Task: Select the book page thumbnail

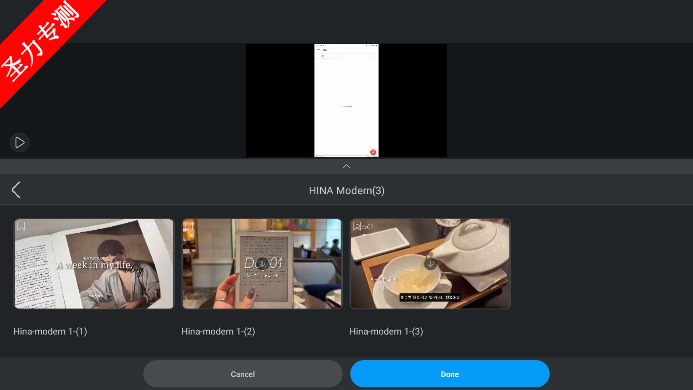Action: [x=94, y=264]
